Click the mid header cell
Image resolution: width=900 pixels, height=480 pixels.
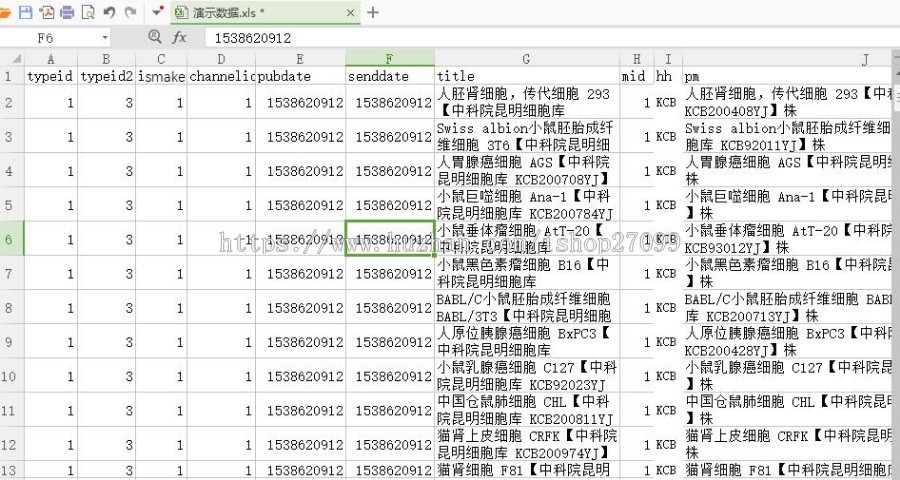(637, 76)
